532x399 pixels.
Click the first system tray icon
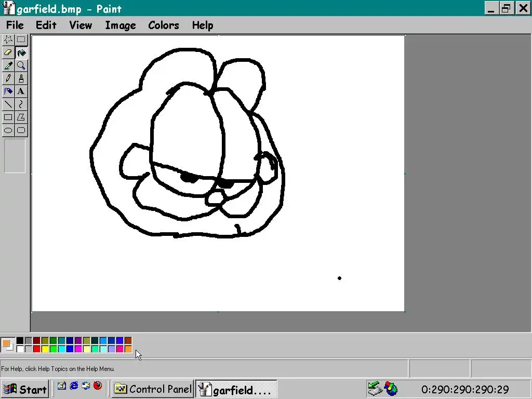[375, 389]
